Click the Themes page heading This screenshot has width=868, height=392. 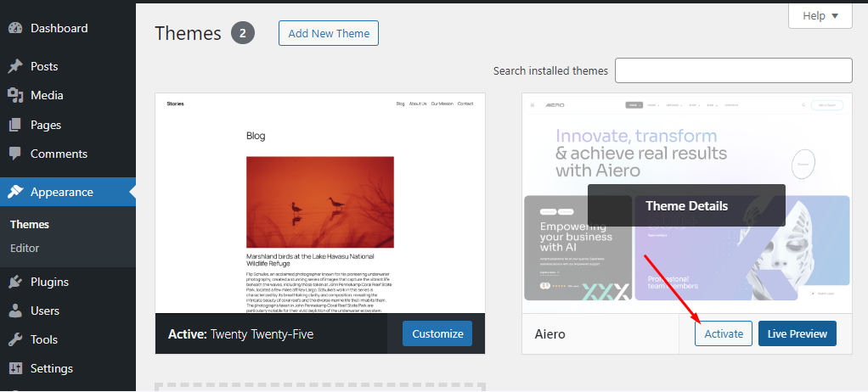[x=189, y=33]
